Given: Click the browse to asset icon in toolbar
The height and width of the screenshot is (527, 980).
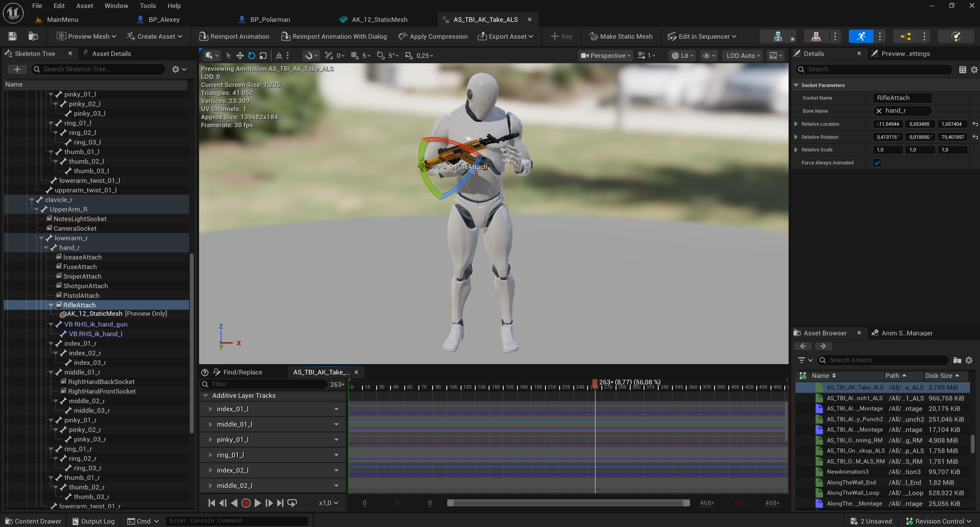Looking at the screenshot, I should click(x=33, y=36).
